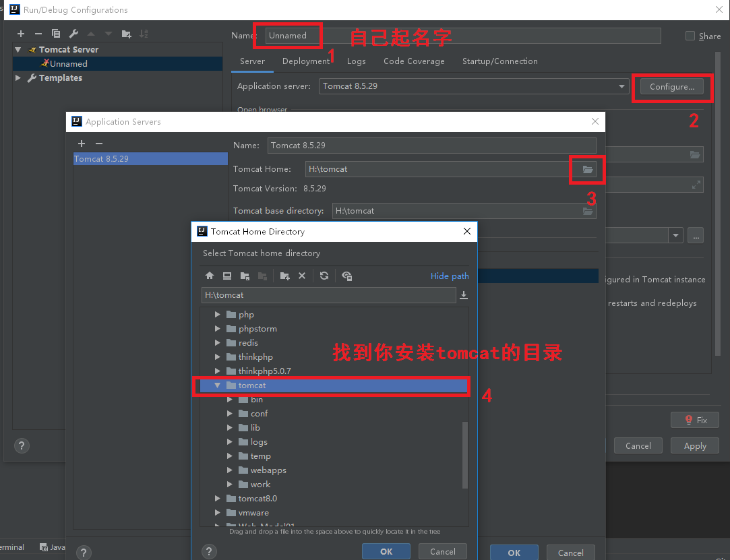This screenshot has width=730, height=560.
Task: Click Cancel in Application Servers dialog
Action: (570, 553)
